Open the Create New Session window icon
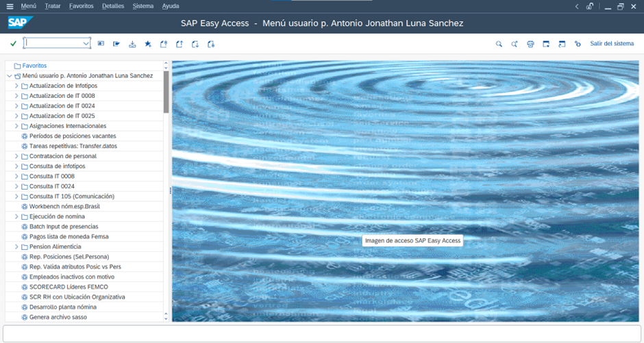The width and height of the screenshot is (644, 343). tap(546, 44)
